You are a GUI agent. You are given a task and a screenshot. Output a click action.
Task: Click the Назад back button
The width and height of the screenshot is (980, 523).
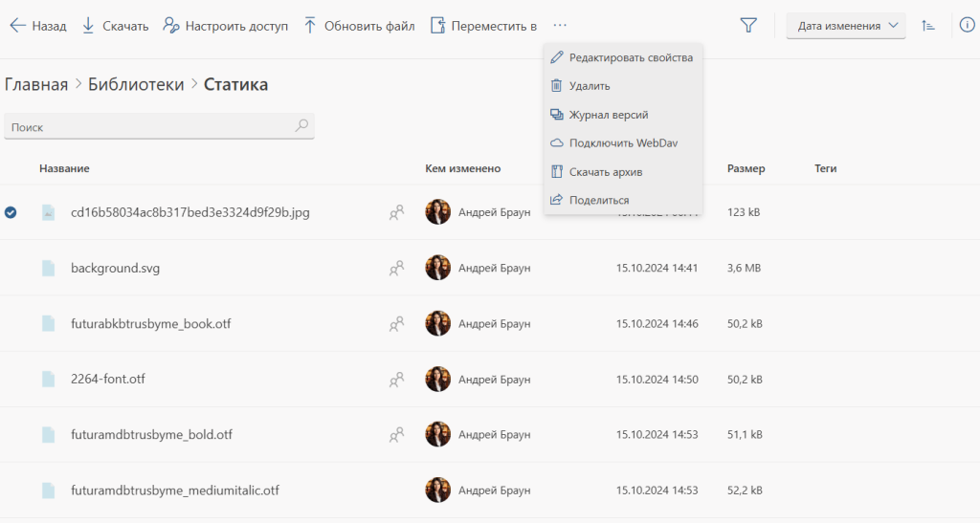pyautogui.click(x=38, y=26)
